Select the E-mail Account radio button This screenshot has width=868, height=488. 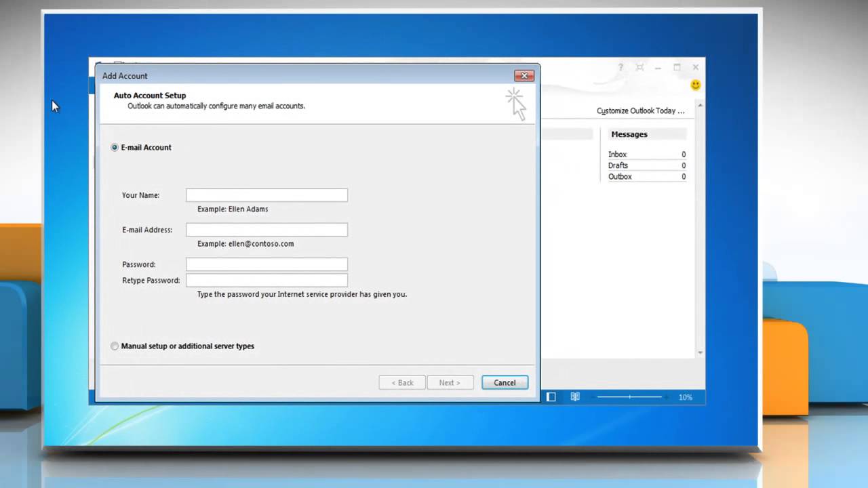click(x=115, y=147)
